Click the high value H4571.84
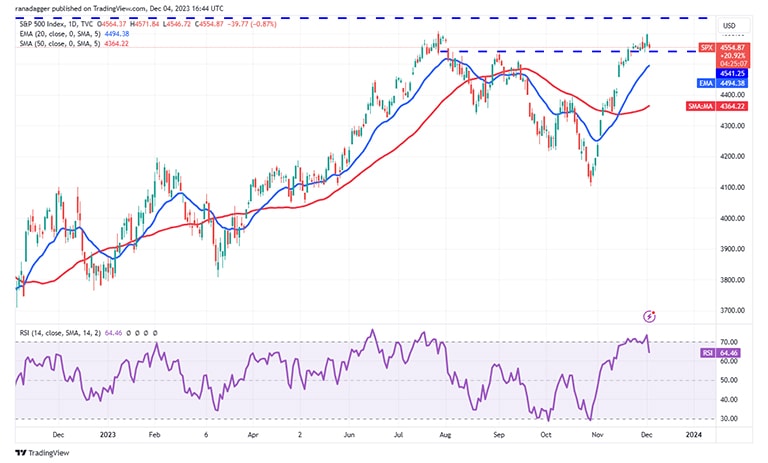This screenshot has width=768, height=463. tap(144, 24)
